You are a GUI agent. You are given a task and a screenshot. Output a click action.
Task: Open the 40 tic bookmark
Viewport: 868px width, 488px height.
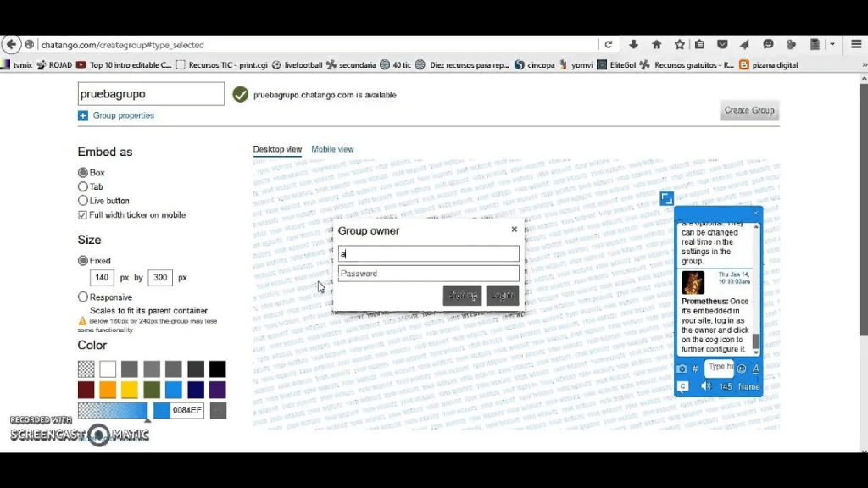395,64
